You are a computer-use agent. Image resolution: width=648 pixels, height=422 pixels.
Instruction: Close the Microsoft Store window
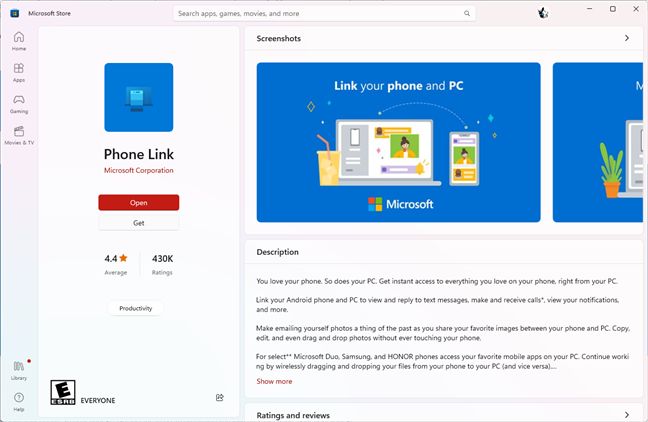coord(636,9)
